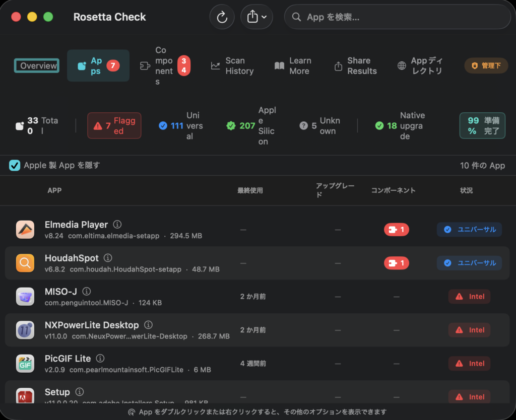The height and width of the screenshot is (420, 516).
Task: Click the PicGIF Lite app icon
Action: click(25, 364)
